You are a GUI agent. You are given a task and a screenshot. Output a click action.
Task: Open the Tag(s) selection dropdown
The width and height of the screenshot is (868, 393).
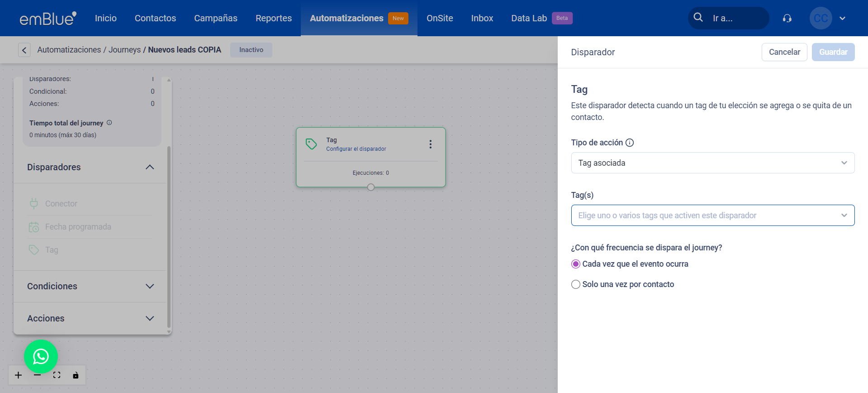point(712,216)
